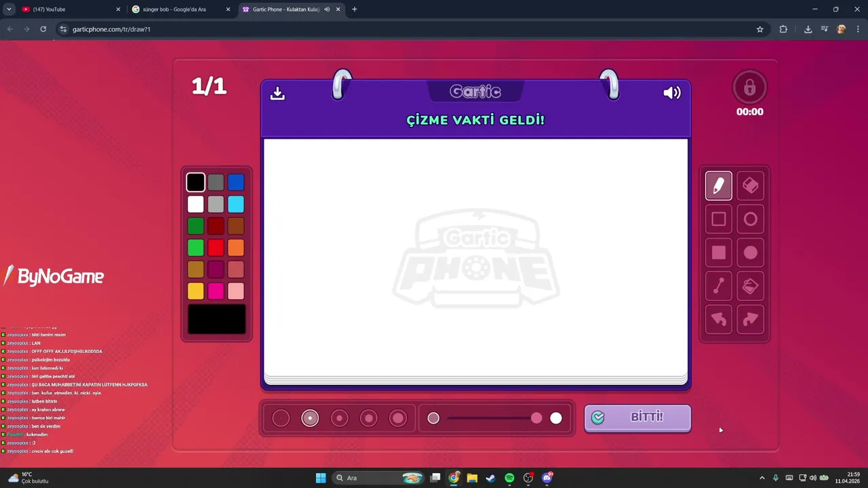
Task: Close the sünger bob Google tab
Action: (228, 9)
